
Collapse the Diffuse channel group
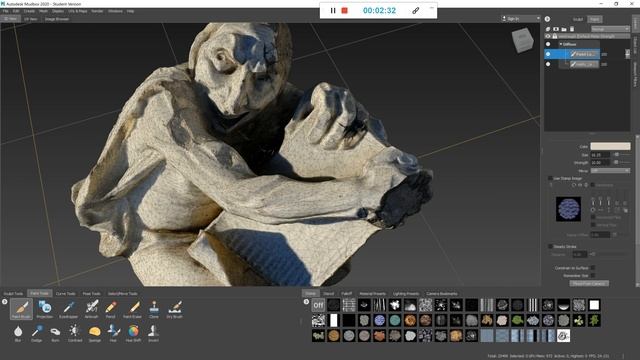pos(561,44)
